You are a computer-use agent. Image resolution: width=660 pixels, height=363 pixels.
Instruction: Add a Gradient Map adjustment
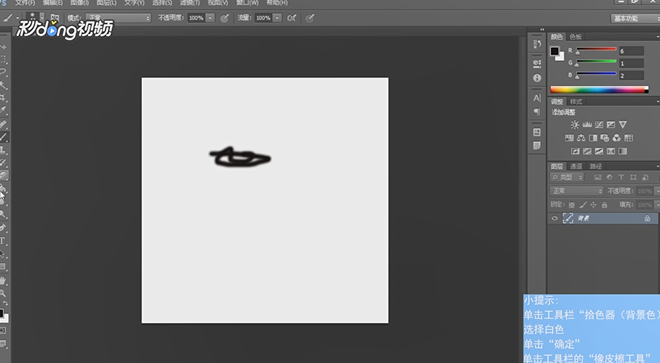pos(623,151)
